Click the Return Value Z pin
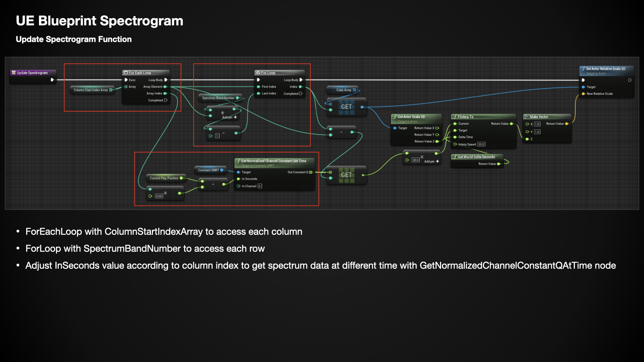 coord(437,141)
